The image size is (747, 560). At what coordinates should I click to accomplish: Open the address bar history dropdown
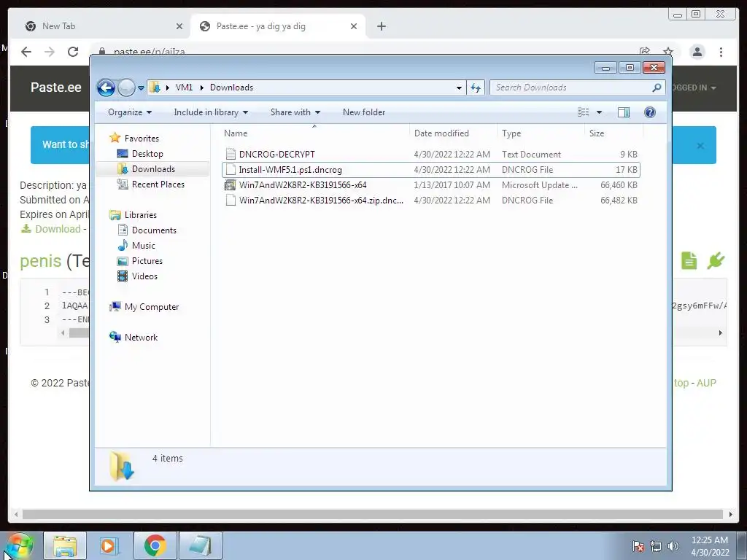[459, 87]
